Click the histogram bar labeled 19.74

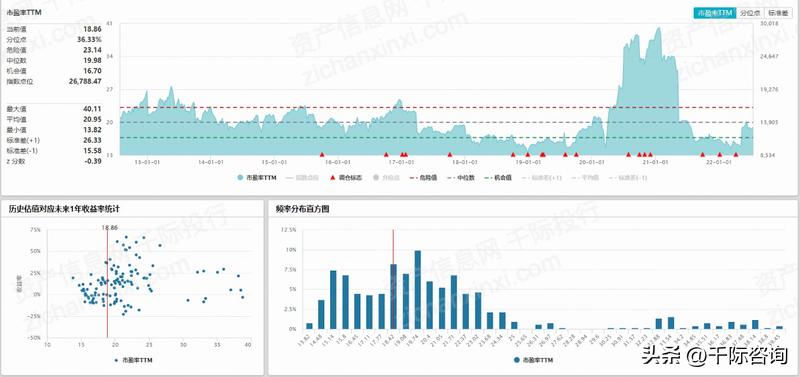point(418,290)
